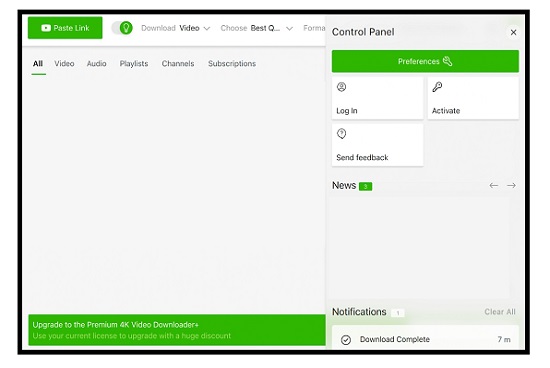
Task: Click the News count badge
Action: (365, 186)
